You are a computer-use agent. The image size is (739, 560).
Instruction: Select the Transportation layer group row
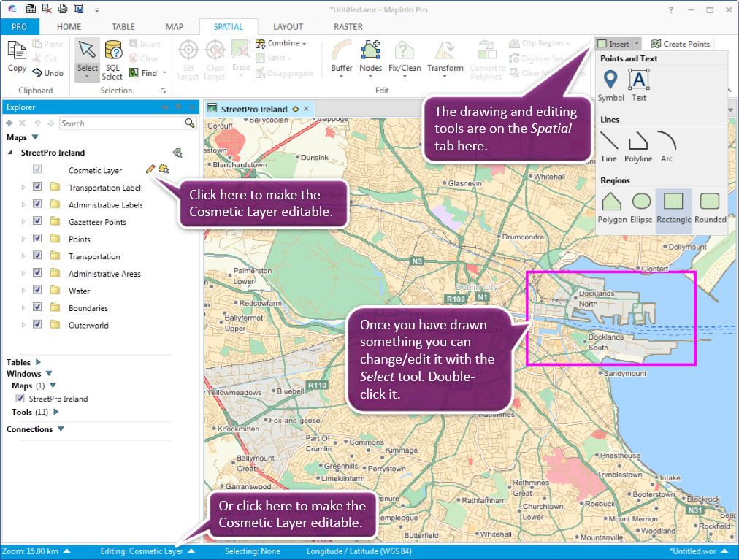[94, 256]
